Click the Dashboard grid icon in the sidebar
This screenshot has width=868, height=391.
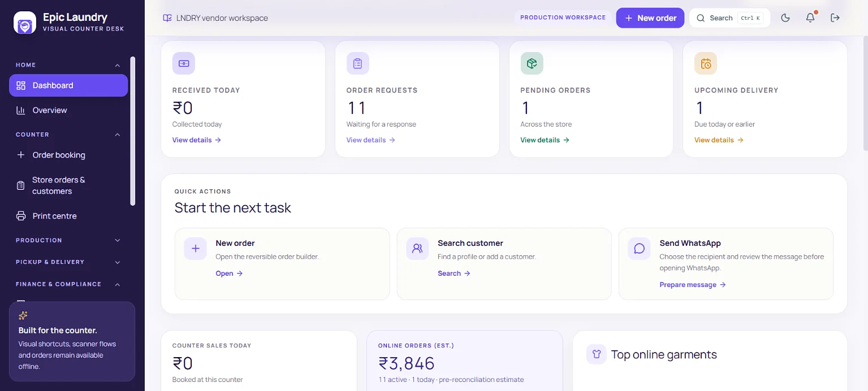click(21, 85)
